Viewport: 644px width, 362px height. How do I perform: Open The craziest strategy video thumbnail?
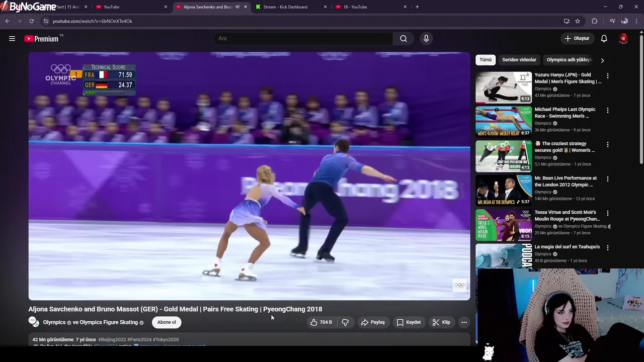click(x=504, y=156)
